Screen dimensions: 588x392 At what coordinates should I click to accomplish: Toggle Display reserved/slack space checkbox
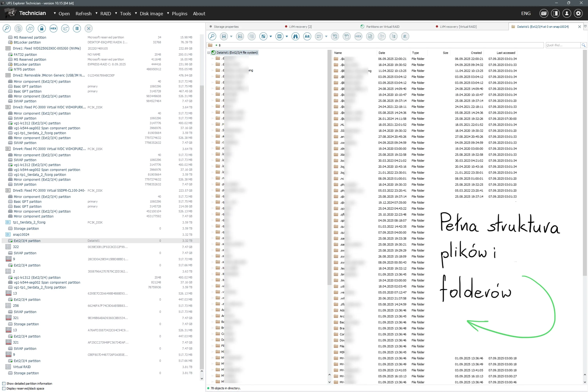pyautogui.click(x=4, y=388)
